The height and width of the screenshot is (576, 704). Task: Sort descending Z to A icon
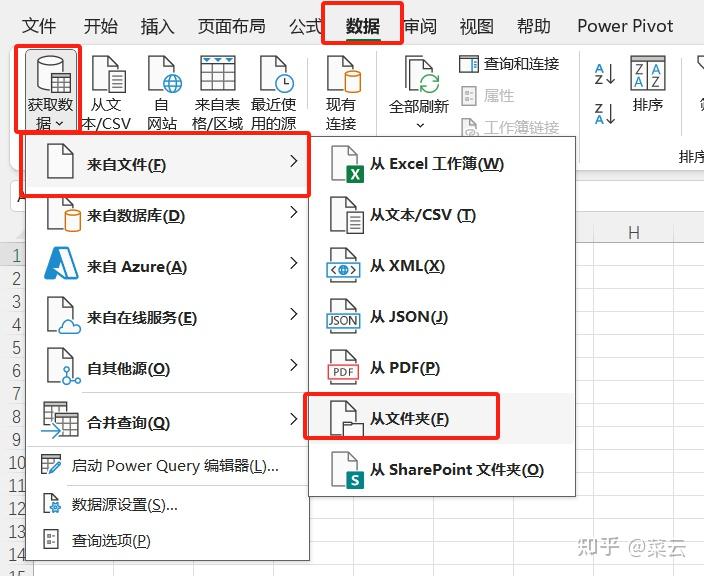point(604,113)
